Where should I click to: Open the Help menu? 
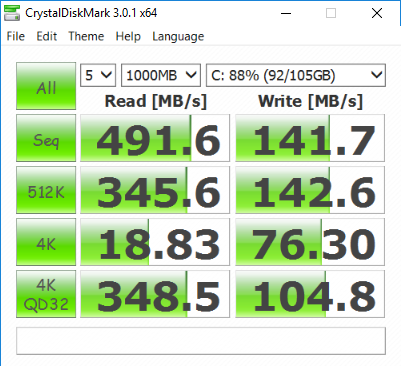[x=128, y=36]
